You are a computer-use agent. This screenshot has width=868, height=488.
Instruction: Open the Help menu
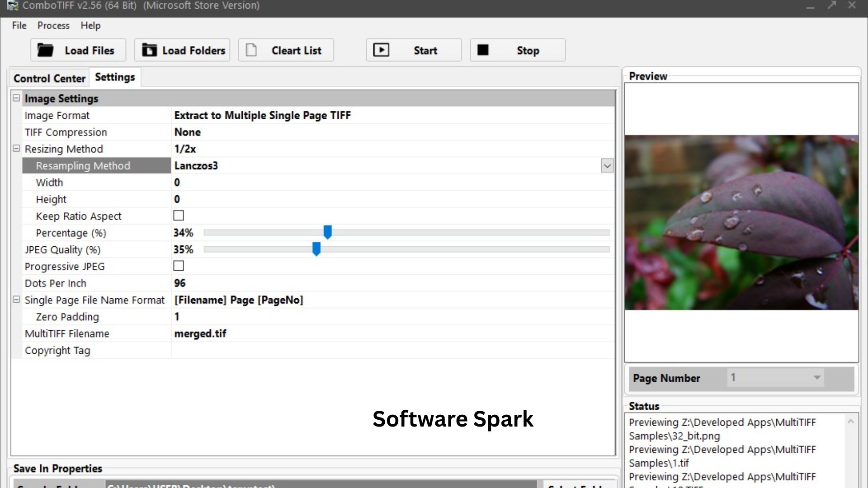point(90,25)
